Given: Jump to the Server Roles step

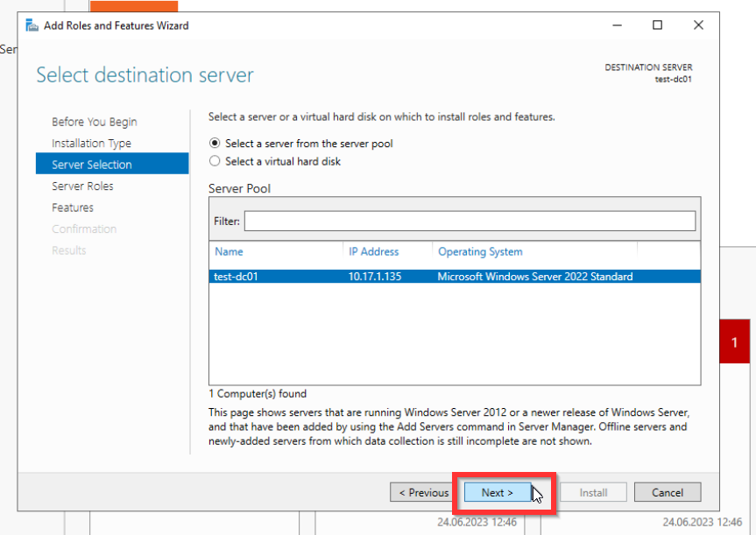Looking at the screenshot, I should [82, 186].
